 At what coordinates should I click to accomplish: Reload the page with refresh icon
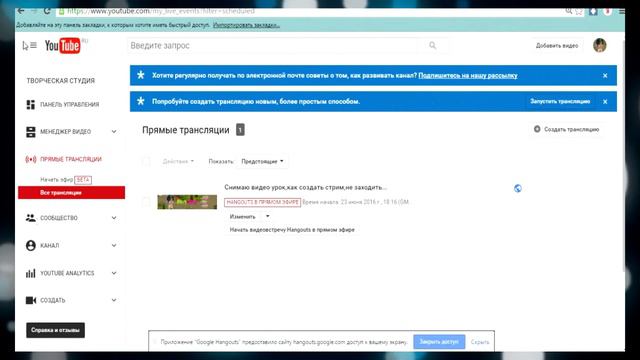[x=47, y=11]
